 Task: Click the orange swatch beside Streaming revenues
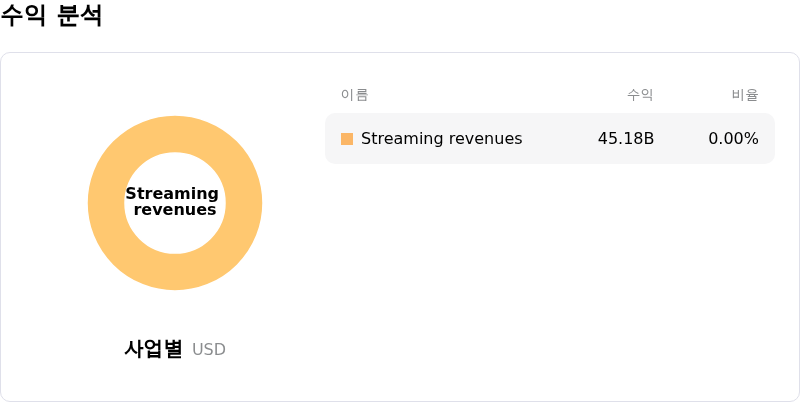point(347,139)
